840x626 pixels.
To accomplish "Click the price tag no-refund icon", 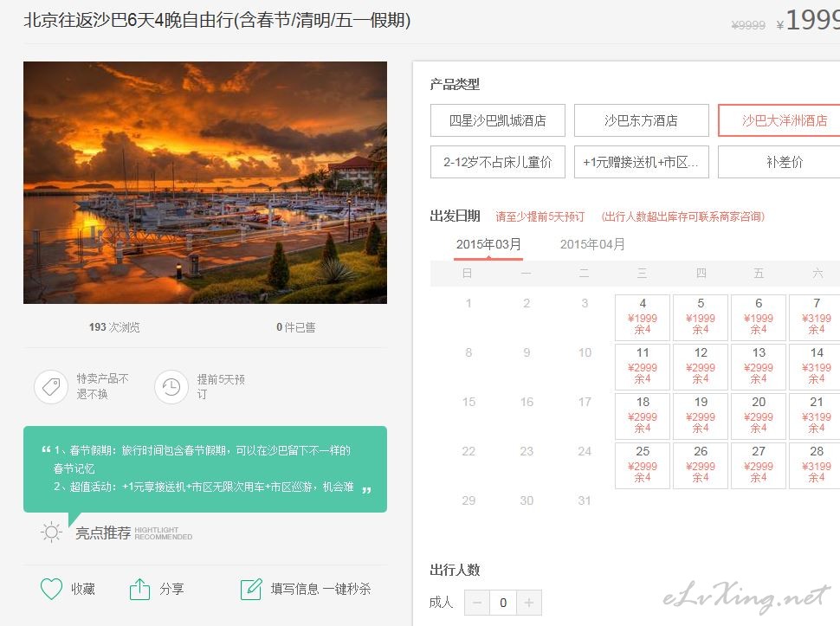I will pyautogui.click(x=51, y=386).
